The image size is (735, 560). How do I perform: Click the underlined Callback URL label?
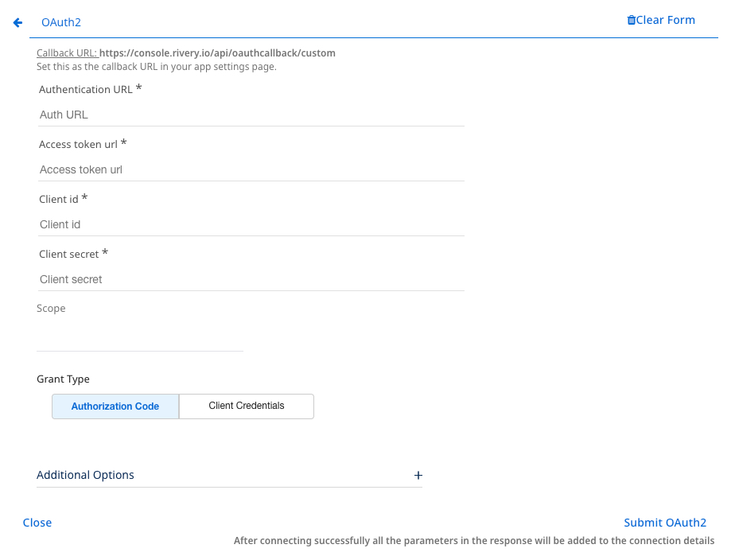(x=67, y=53)
